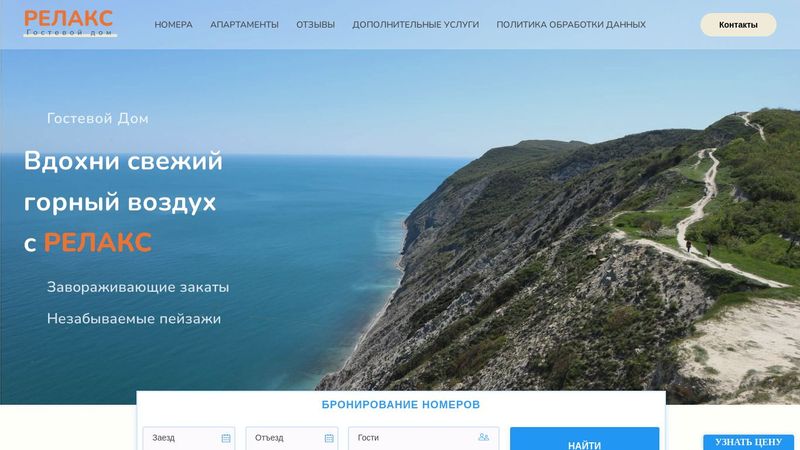
Task: Focus the Заезд date field
Action: pos(189,438)
